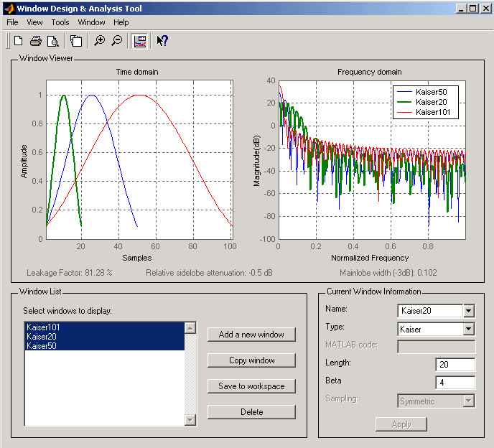Click the undock figure toolbar icon
Viewport: 494px width, 448px height.
coord(76,41)
